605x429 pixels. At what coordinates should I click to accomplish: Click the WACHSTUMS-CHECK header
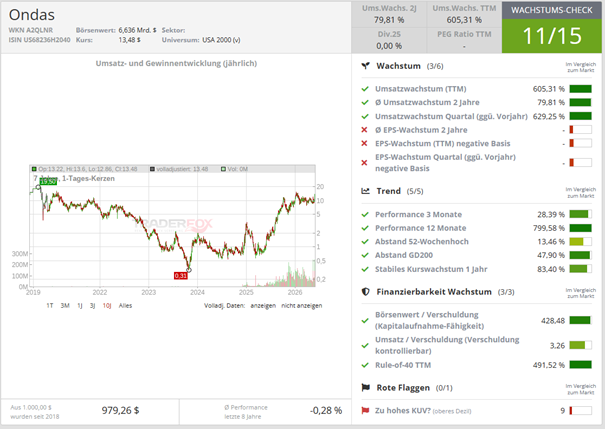tap(552, 10)
